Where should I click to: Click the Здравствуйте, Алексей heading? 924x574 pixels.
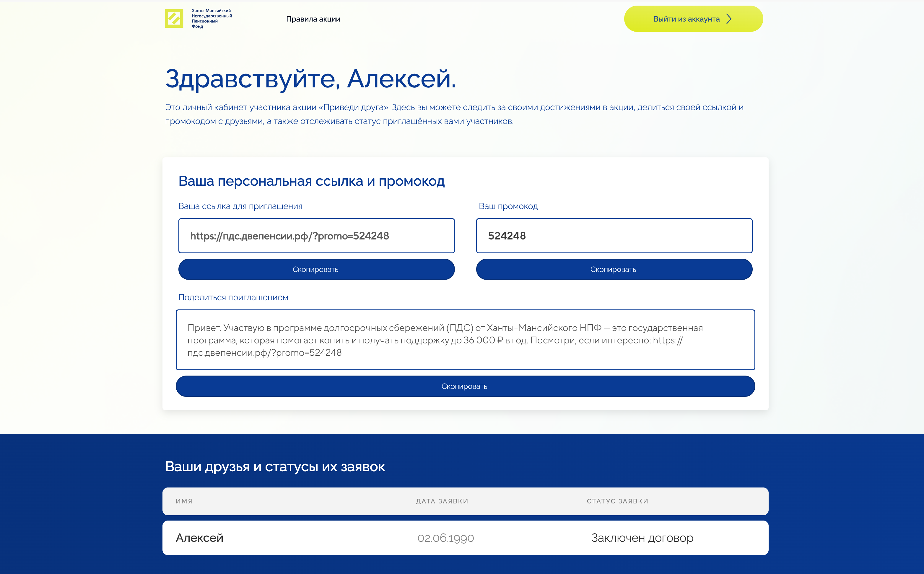click(x=310, y=79)
